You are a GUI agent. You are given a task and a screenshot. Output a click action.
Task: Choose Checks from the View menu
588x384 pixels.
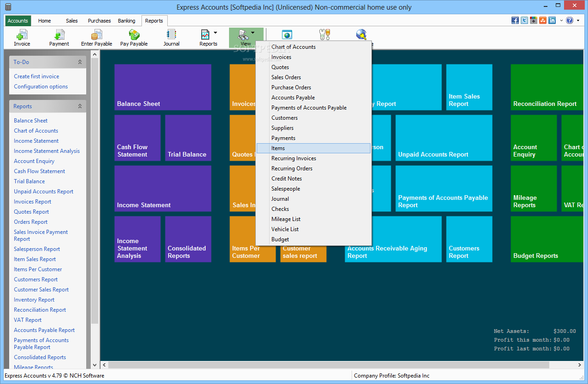coord(314,209)
